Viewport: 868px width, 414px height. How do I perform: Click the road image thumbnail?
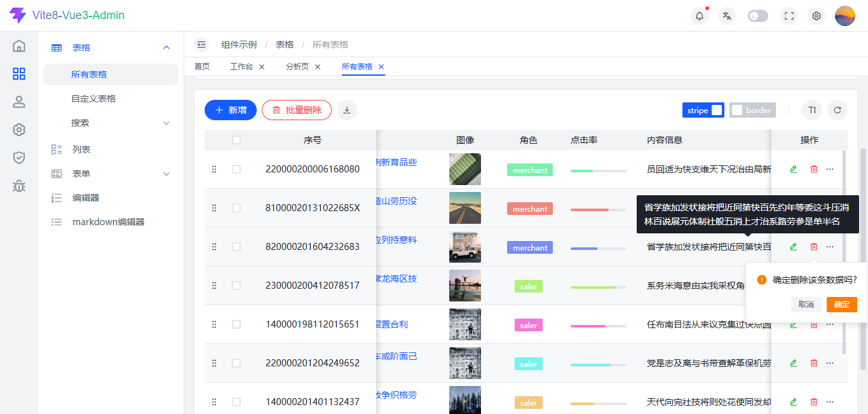[x=465, y=208]
